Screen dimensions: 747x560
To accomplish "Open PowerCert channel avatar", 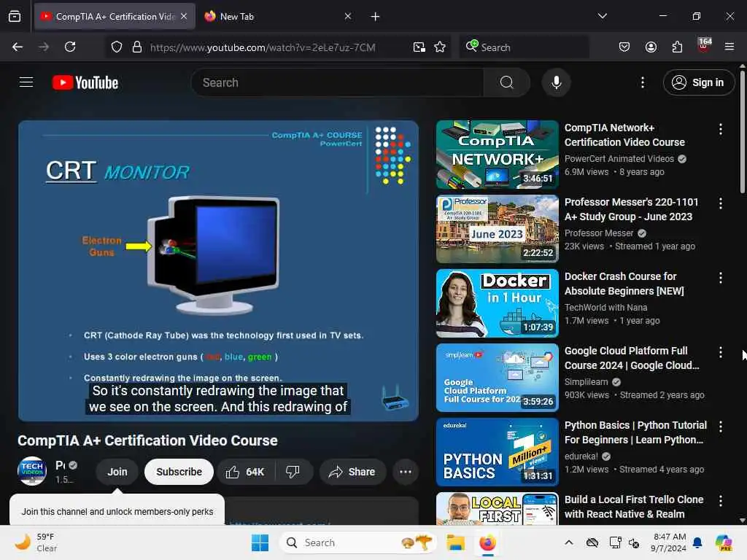I will 32,472.
